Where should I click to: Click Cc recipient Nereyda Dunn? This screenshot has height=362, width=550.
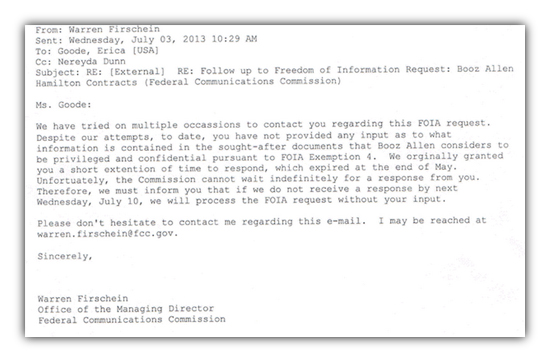[x=92, y=62]
